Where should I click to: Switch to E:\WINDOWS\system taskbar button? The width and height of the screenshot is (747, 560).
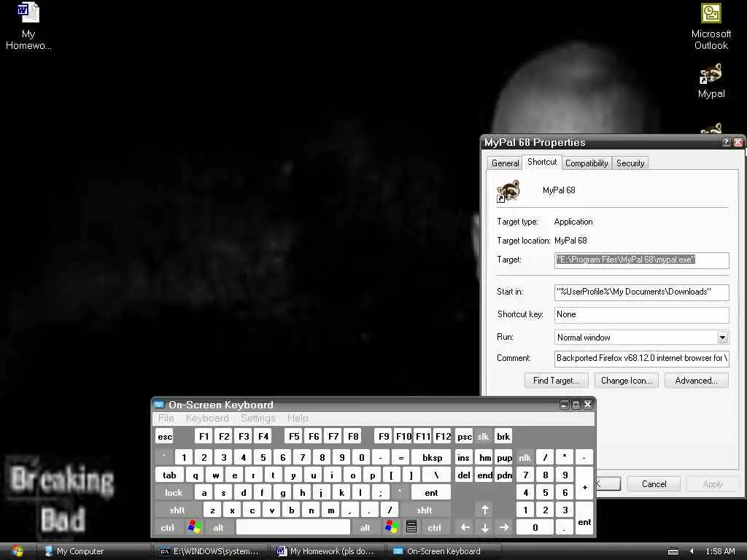tap(211, 551)
